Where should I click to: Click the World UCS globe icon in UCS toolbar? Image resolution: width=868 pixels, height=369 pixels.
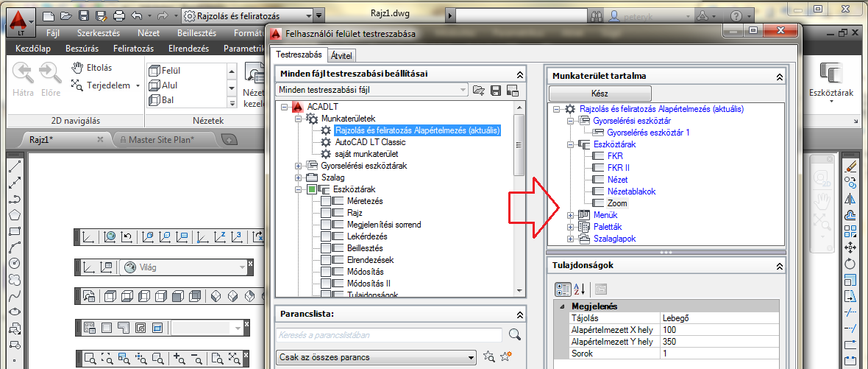[110, 238]
